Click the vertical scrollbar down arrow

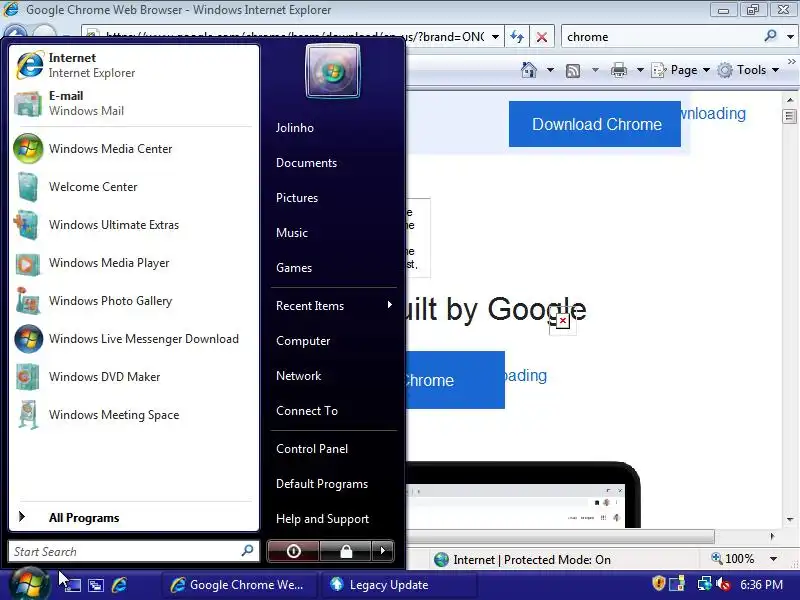tap(790, 519)
